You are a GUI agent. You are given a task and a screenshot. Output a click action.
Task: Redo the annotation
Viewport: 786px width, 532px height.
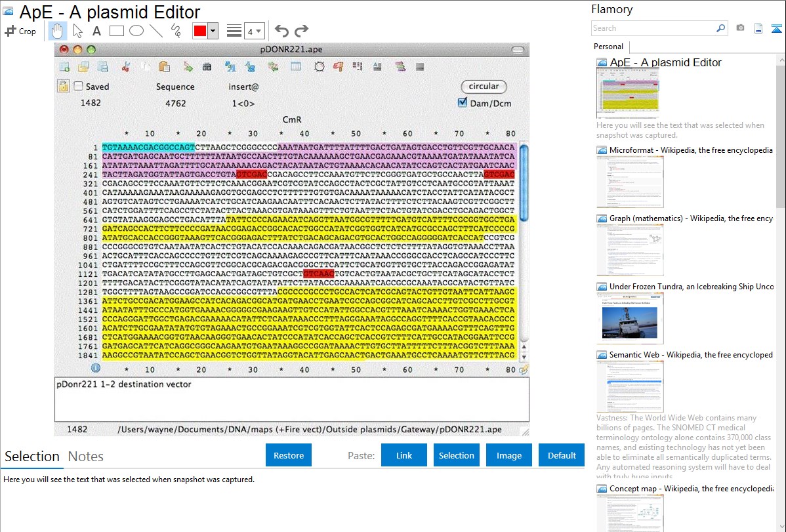point(301,31)
